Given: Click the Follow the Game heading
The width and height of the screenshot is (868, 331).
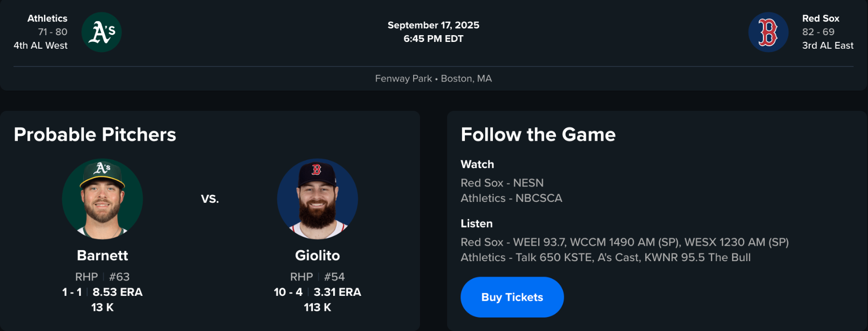Looking at the screenshot, I should point(538,134).
